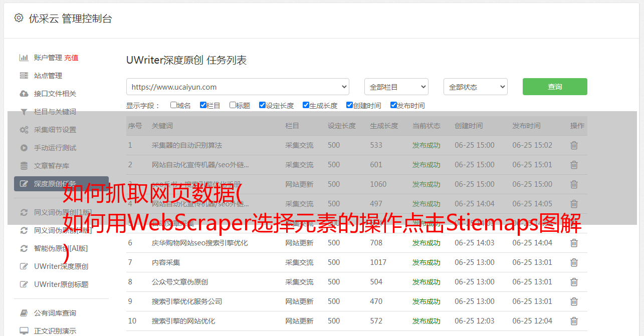Toggle the 设定长度 checkbox

click(x=262, y=105)
